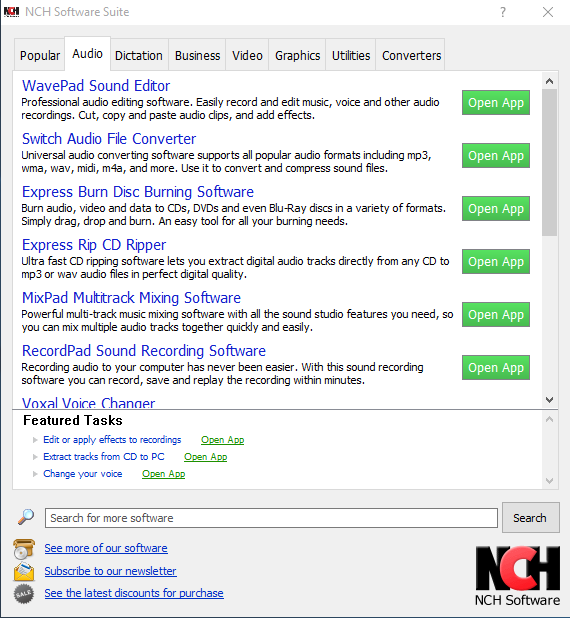This screenshot has width=570, height=618.
Task: Click the Switch Audio File Converter title
Action: tap(109, 139)
